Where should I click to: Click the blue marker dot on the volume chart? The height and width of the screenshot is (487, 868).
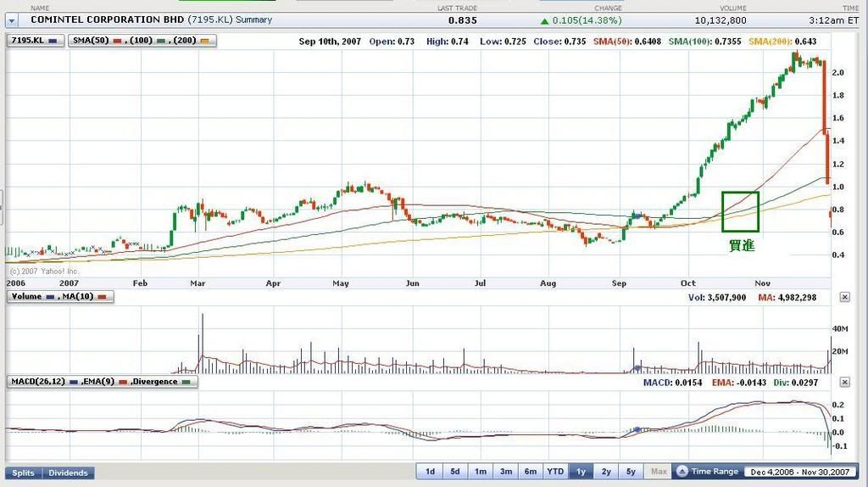tap(635, 367)
